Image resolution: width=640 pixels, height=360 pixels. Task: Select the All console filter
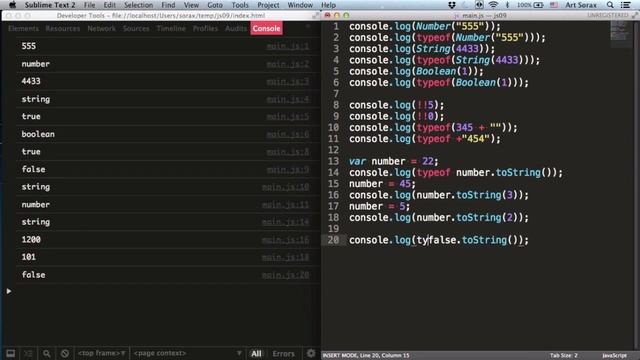[x=256, y=353]
